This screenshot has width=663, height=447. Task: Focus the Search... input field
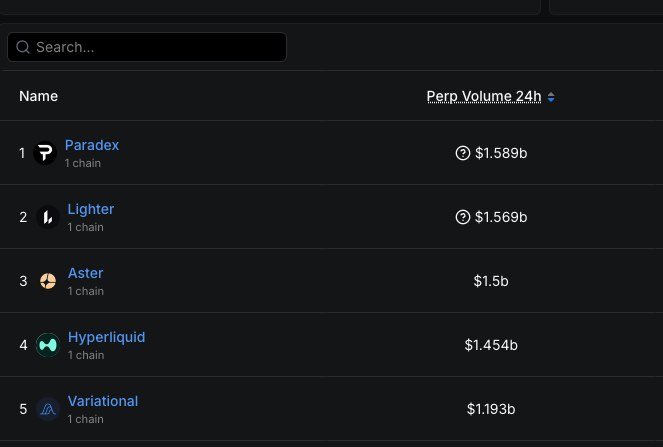tap(147, 47)
